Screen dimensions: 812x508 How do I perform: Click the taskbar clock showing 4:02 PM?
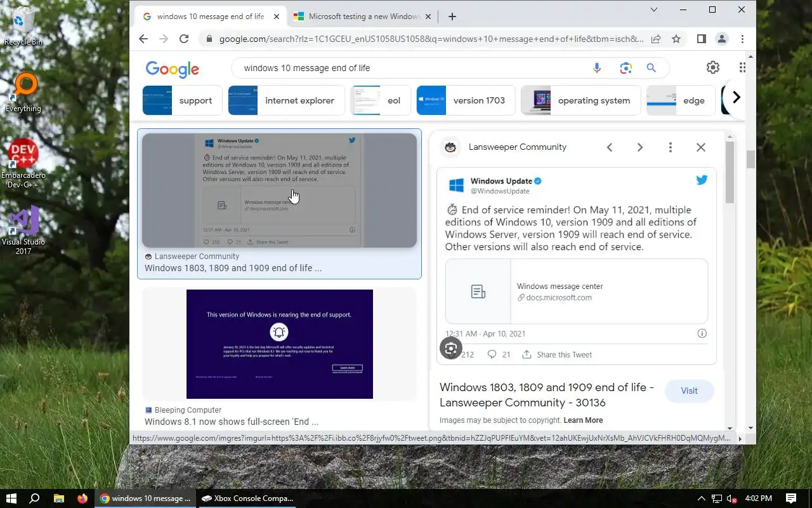[759, 498]
